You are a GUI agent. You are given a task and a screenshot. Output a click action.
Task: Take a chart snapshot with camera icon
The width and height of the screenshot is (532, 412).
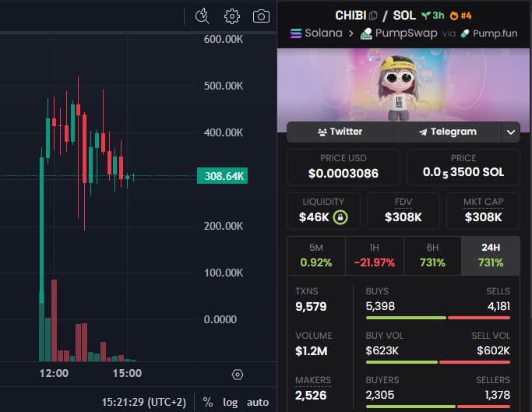261,16
